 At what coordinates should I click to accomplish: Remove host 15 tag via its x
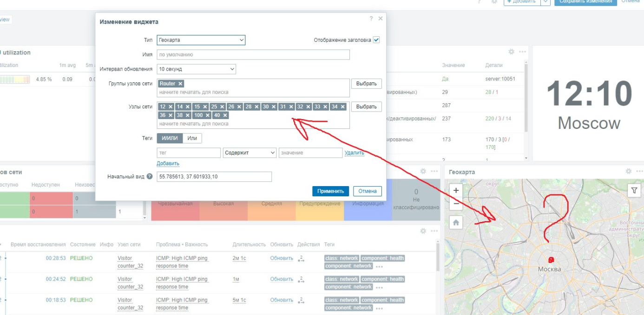[205, 107]
